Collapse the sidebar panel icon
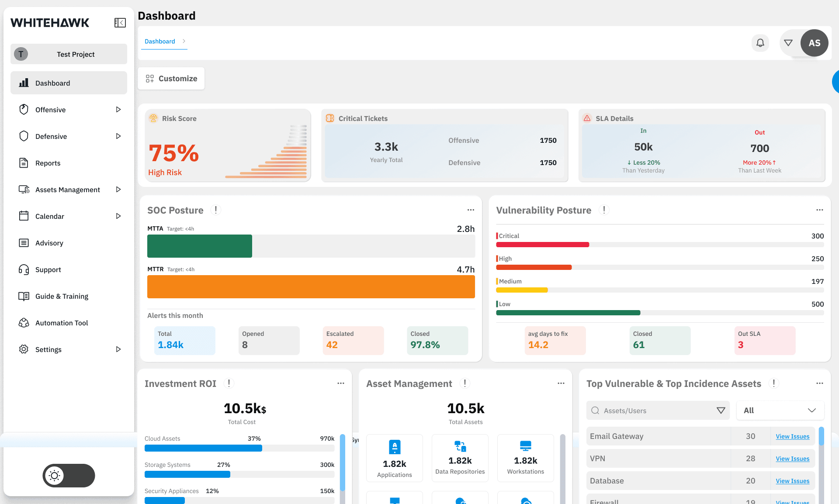The width and height of the screenshot is (839, 504). tap(120, 23)
